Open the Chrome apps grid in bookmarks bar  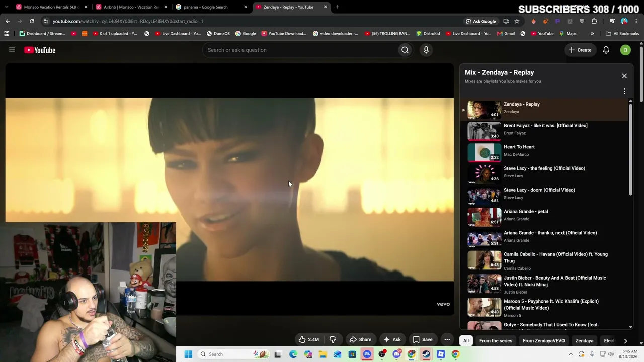[x=7, y=34]
